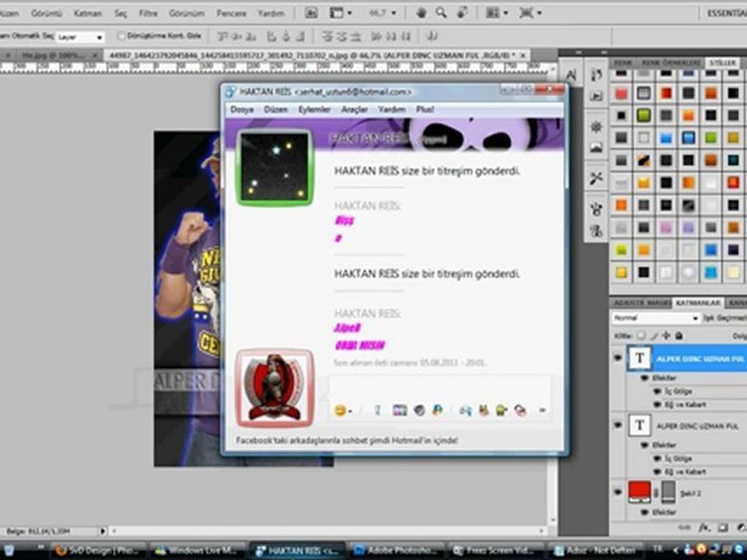Click the chat message input field
The height and width of the screenshot is (560, 747).
pyautogui.click(x=440, y=387)
